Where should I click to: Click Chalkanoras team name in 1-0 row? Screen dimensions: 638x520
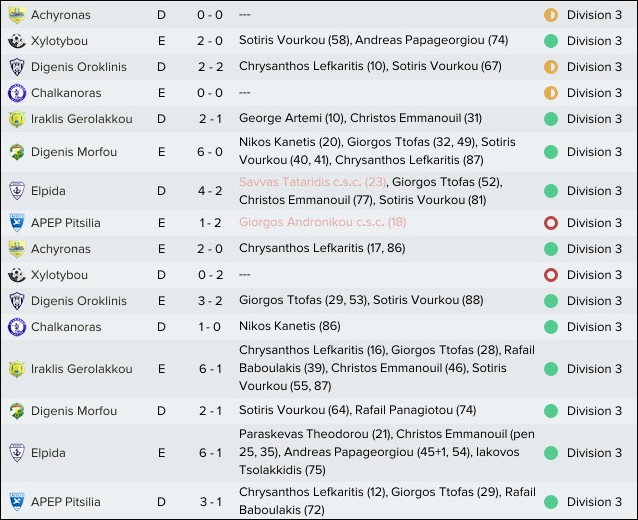(66, 327)
